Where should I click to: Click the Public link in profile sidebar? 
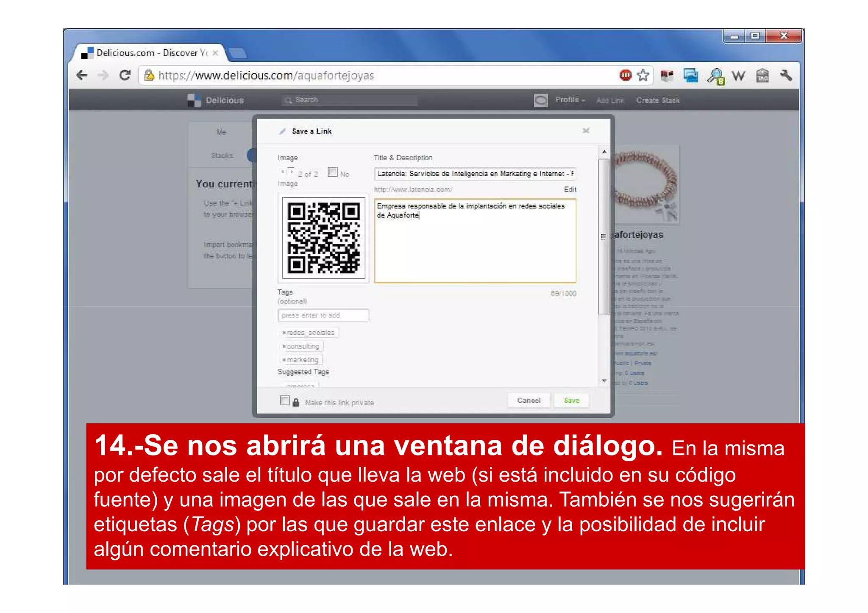point(622,363)
